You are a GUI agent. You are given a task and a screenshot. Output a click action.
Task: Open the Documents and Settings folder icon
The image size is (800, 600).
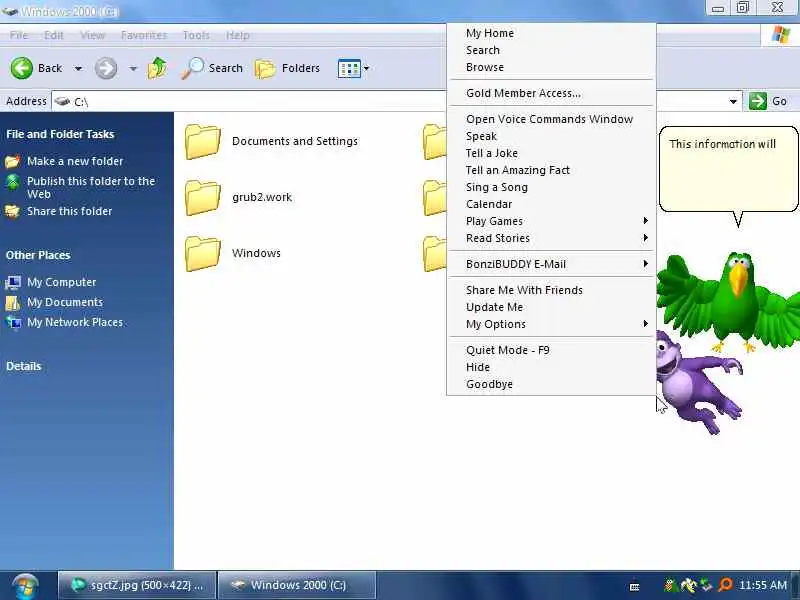click(203, 141)
